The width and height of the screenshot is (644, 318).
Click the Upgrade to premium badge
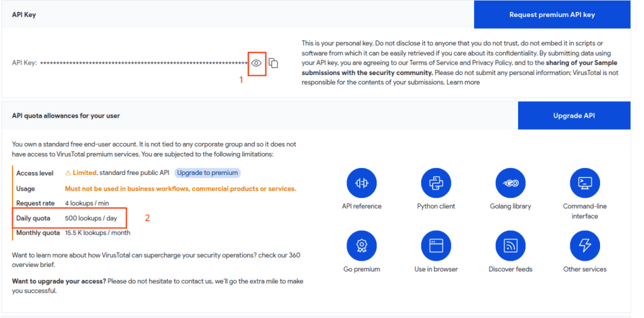[208, 173]
